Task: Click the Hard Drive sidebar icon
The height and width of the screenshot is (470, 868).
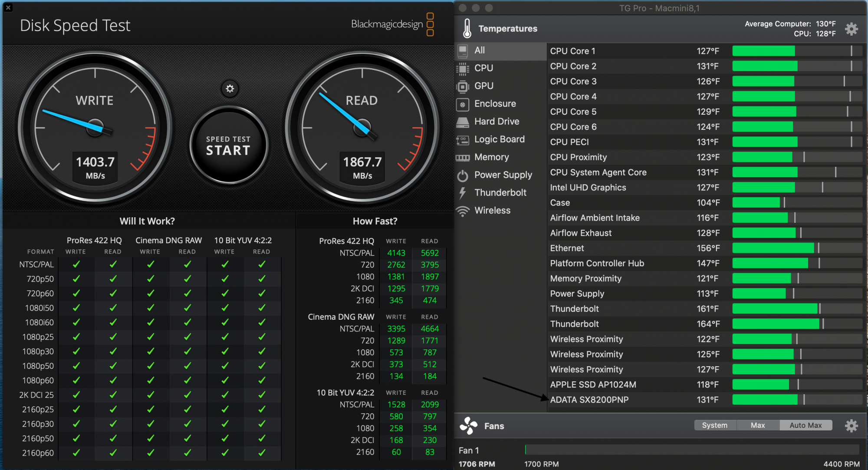Action: 463,122
